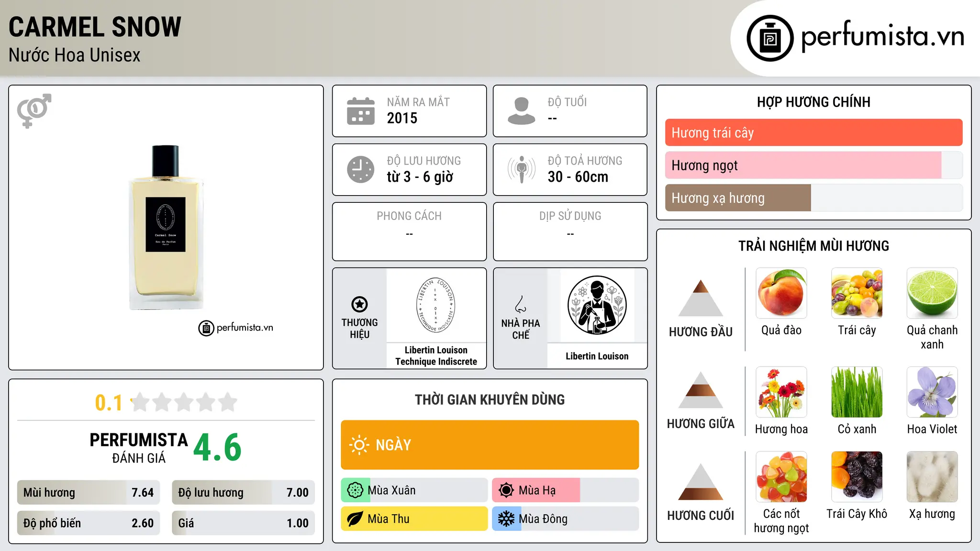Select the Cỏ xanh grass image
The image size is (980, 551).
(x=857, y=392)
